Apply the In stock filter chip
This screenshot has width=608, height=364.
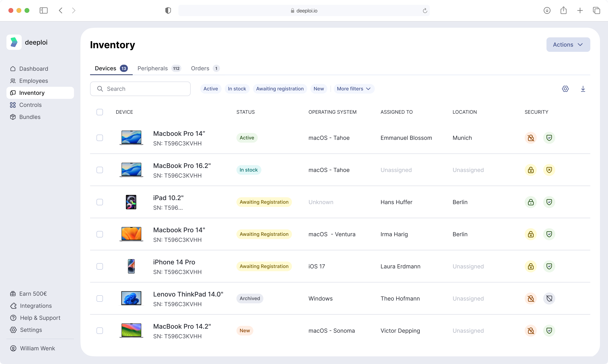[x=237, y=89]
